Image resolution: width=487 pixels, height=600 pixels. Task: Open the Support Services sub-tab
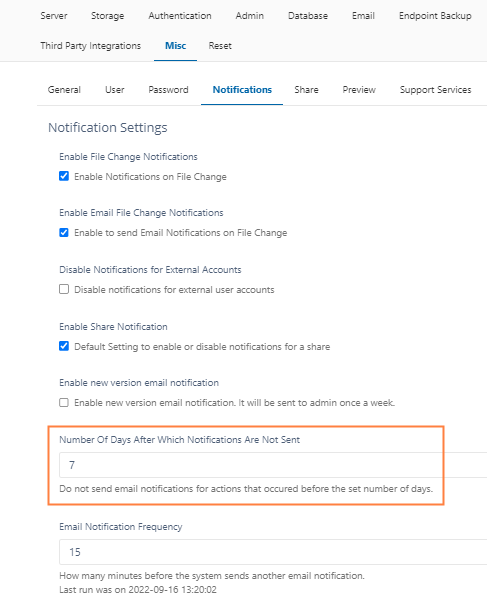pos(435,90)
